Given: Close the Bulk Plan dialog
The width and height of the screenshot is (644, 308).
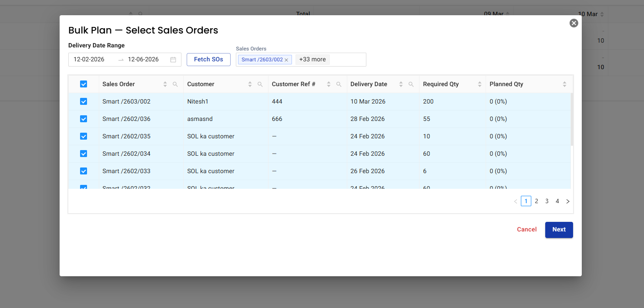Looking at the screenshot, I should click(x=574, y=23).
